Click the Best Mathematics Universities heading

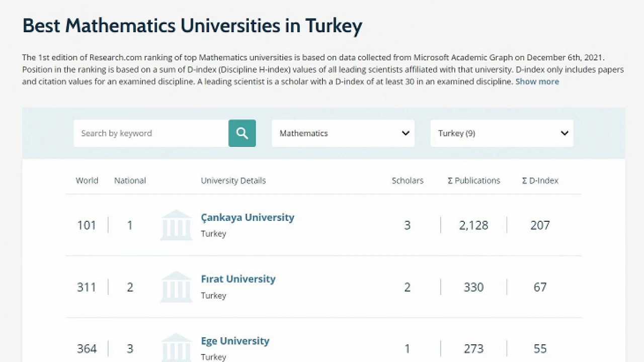click(x=192, y=26)
